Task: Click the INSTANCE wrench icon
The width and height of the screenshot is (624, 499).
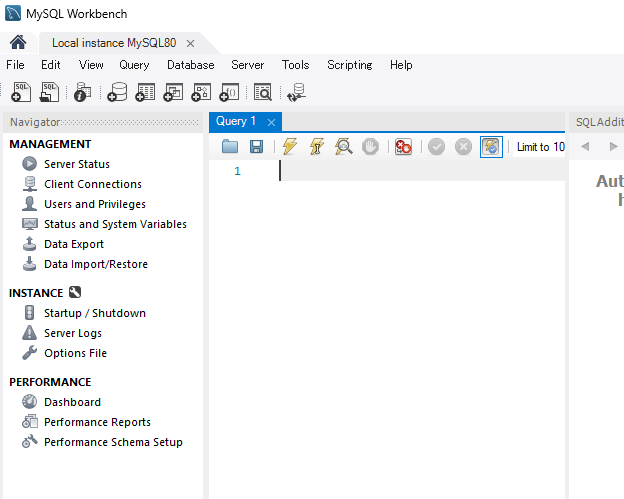Action: point(75,292)
